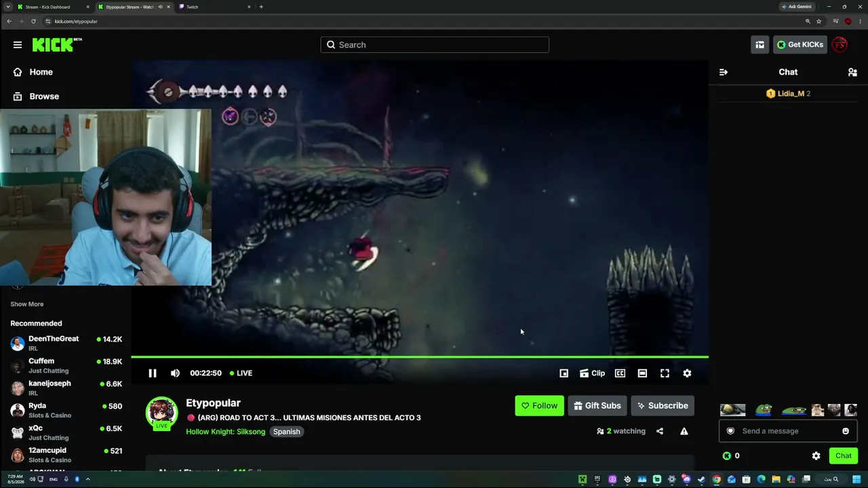Open chat settings gear
The width and height of the screenshot is (868, 488).
click(x=816, y=455)
